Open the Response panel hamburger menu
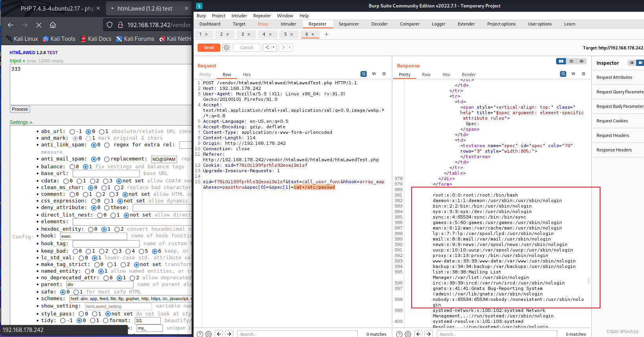This screenshot has width=644, height=337. pos(584,74)
